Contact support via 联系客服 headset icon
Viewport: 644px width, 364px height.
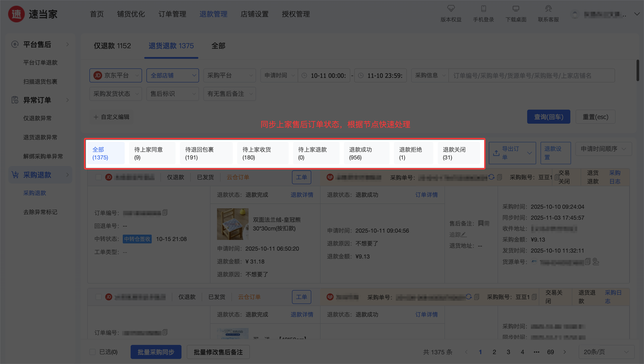point(548,9)
